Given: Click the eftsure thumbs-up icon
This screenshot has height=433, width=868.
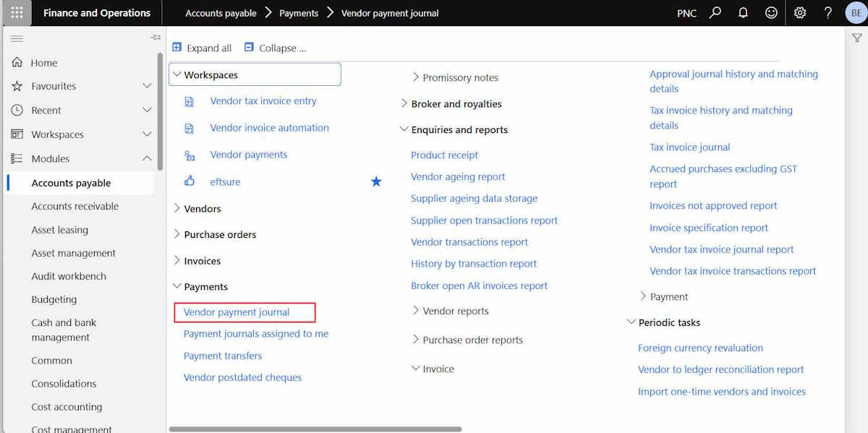Looking at the screenshot, I should point(190,181).
